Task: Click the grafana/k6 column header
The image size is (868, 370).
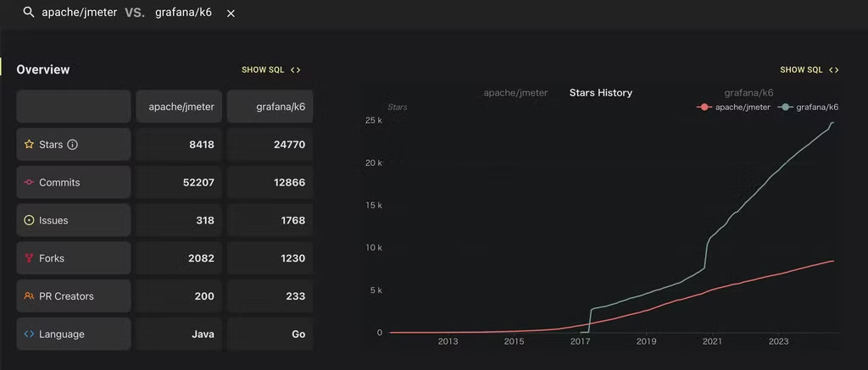Action: point(270,107)
